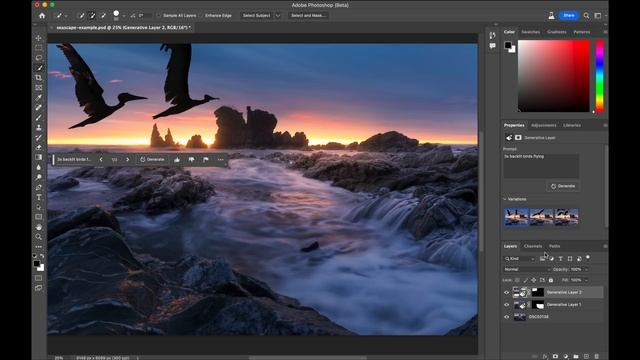Enable the Lock all padlock icon
The width and height of the screenshot is (640, 360).
[551, 280]
